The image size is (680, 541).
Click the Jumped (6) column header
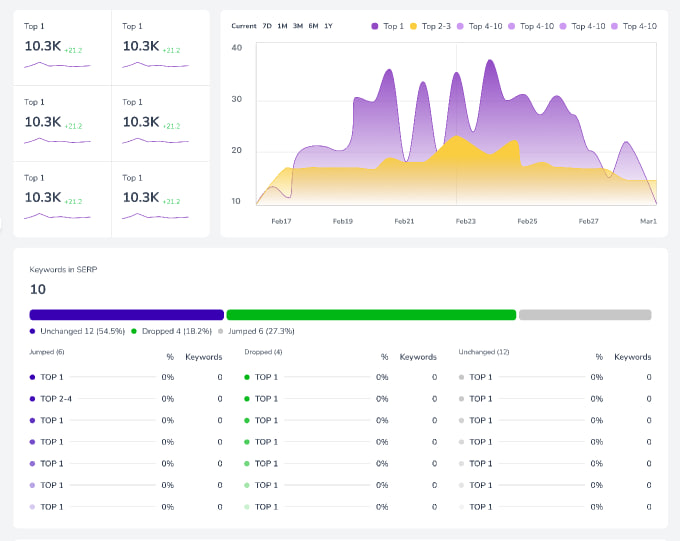[x=47, y=352]
